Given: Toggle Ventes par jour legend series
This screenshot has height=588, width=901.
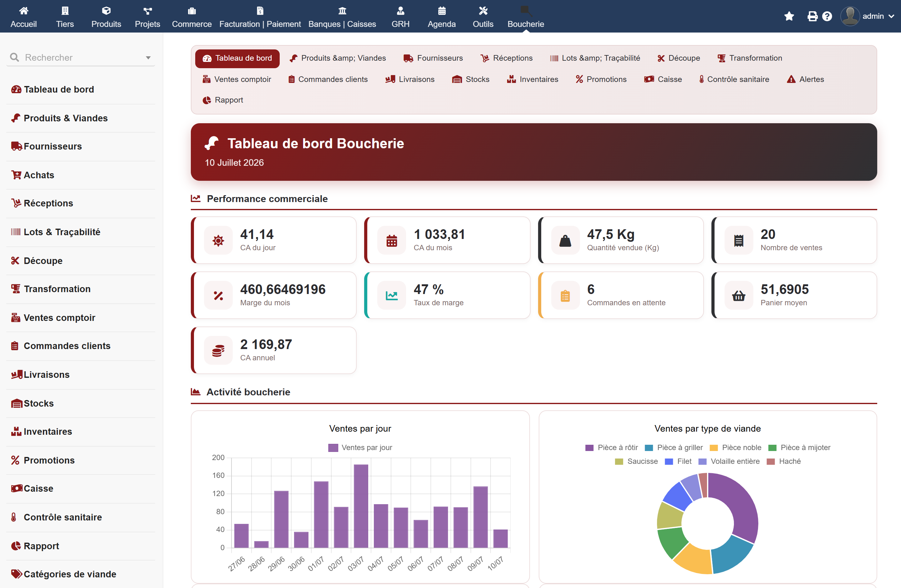Looking at the screenshot, I should pyautogui.click(x=360, y=448).
